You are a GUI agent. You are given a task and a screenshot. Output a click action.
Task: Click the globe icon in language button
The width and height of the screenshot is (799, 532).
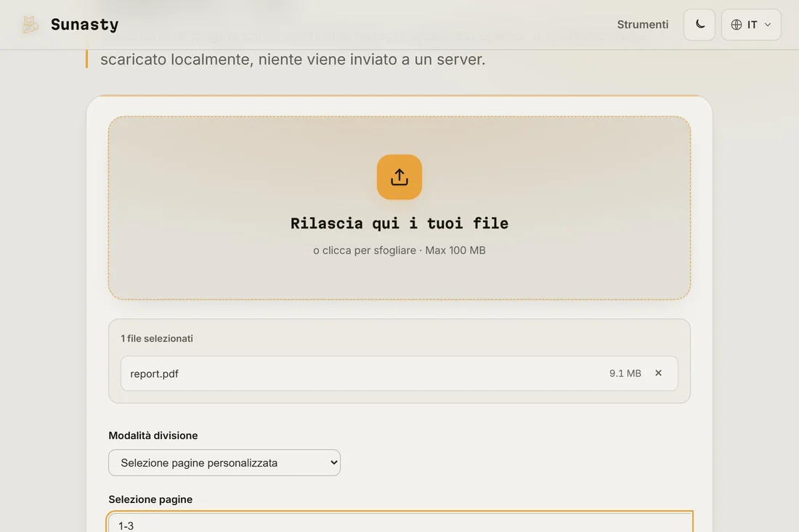click(737, 25)
